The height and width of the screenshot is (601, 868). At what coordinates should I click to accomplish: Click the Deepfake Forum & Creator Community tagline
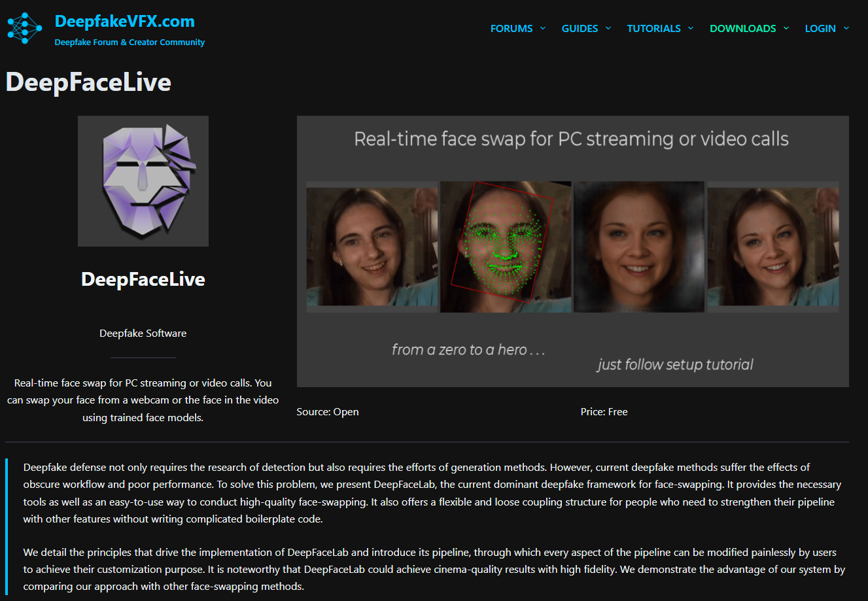point(130,42)
